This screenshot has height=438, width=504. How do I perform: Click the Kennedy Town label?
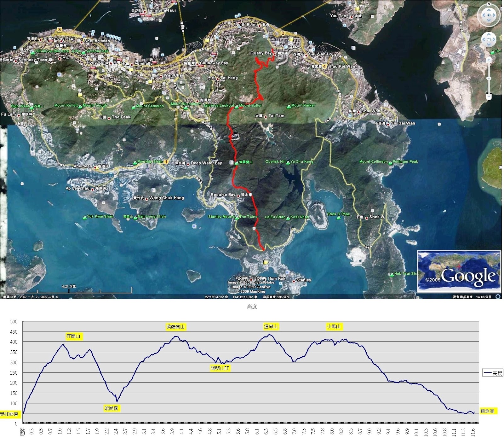pos(33,60)
